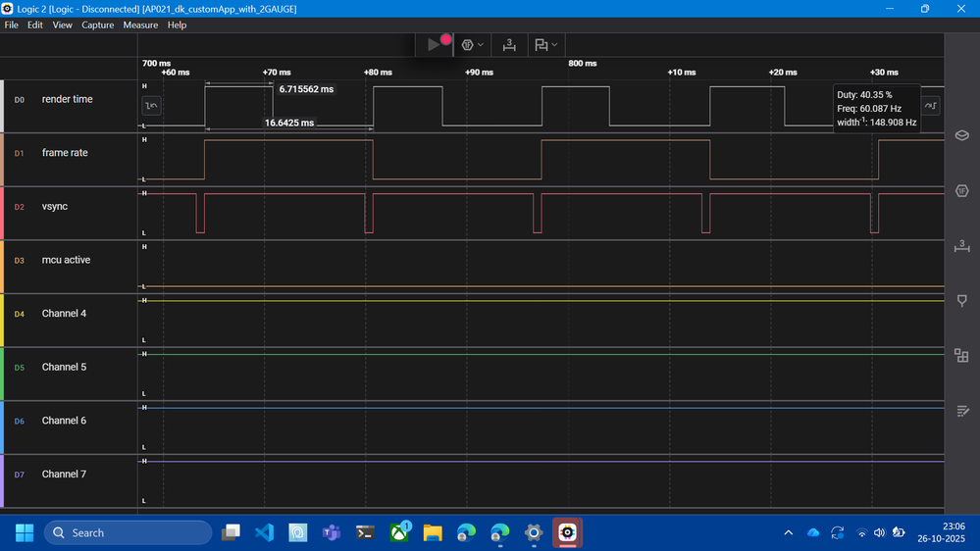The height and width of the screenshot is (551, 980).
Task: Open the Extensions sidebar panel
Action: tap(962, 356)
